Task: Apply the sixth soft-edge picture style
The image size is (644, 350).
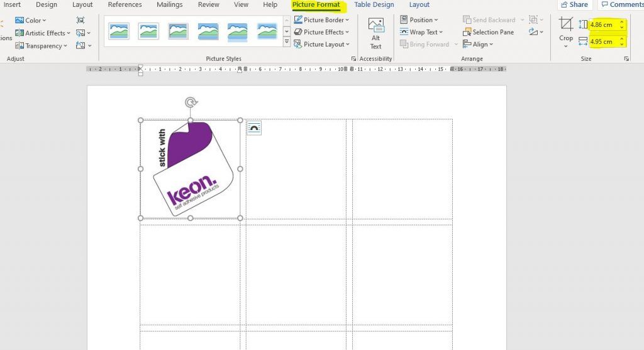Action: click(x=267, y=31)
